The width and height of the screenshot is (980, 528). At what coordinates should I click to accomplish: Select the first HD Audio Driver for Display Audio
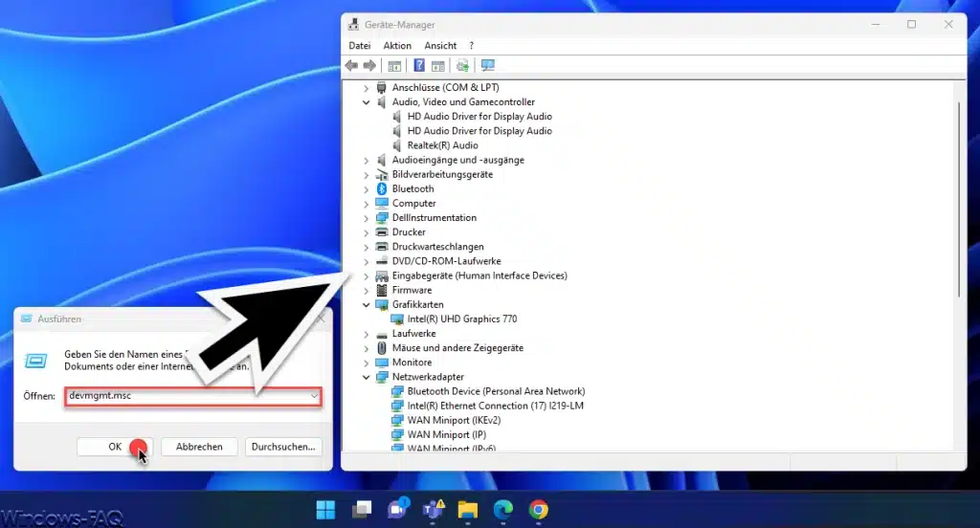(479, 117)
